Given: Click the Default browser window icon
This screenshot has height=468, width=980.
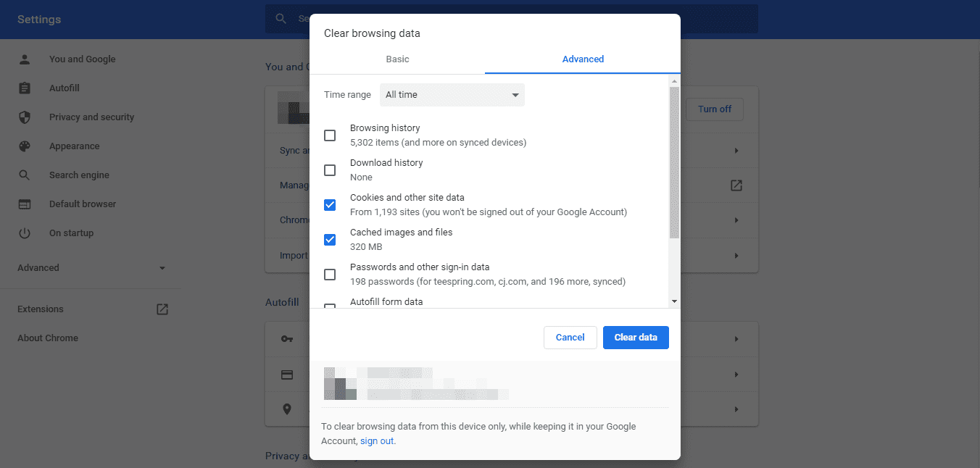Looking at the screenshot, I should point(25,204).
